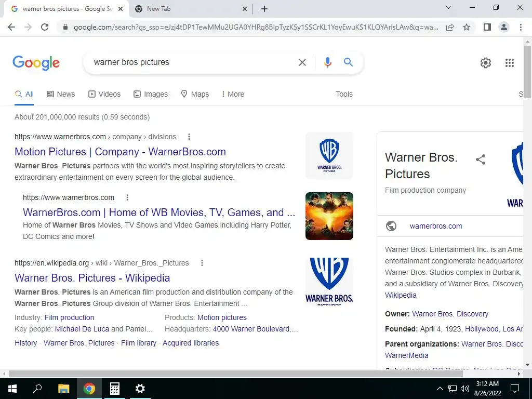Image resolution: width=532 pixels, height=399 pixels.
Task: Open WarnerBros.com Home of WB Movies link
Action: [x=159, y=212]
